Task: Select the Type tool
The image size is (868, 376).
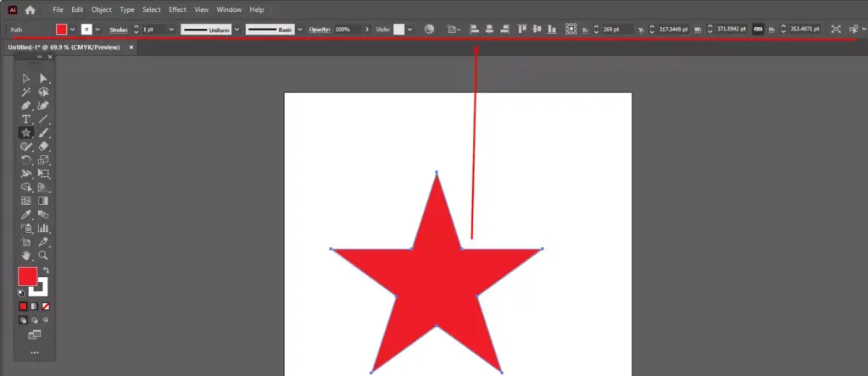Action: click(26, 119)
